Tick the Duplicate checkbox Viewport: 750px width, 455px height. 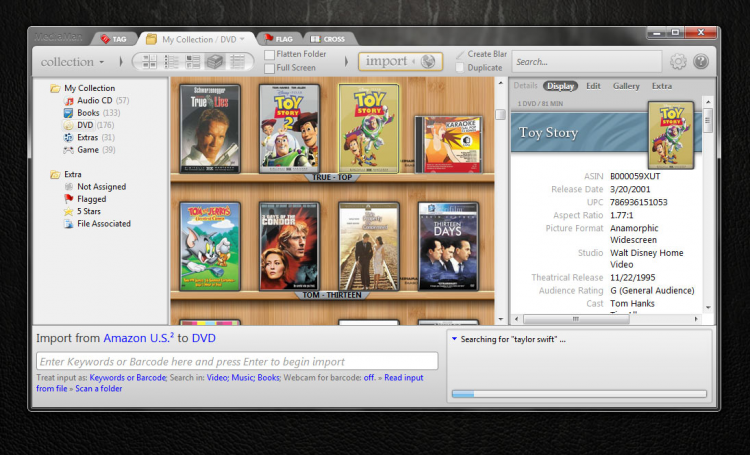point(460,68)
